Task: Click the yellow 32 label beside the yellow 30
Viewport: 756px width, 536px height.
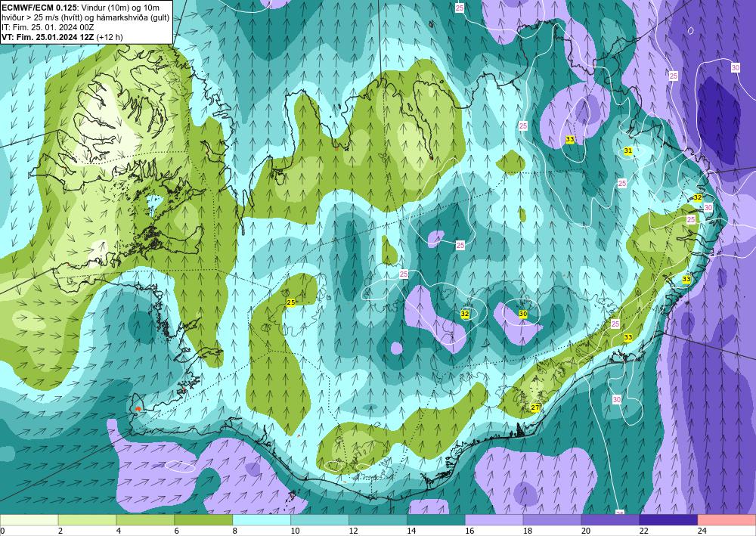Action: pyautogui.click(x=465, y=314)
